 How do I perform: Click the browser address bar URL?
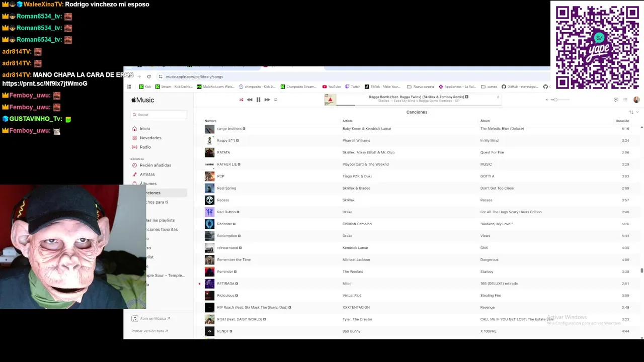[194, 76]
